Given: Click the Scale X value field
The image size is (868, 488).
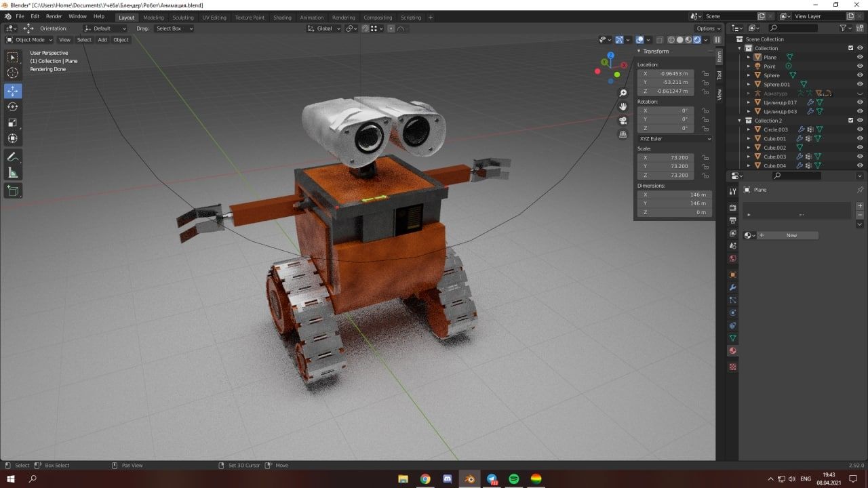Looking at the screenshot, I should pyautogui.click(x=665, y=157).
